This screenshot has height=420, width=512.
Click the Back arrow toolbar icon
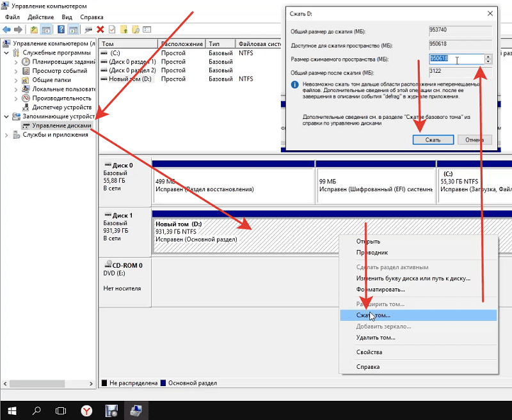click(x=6, y=29)
